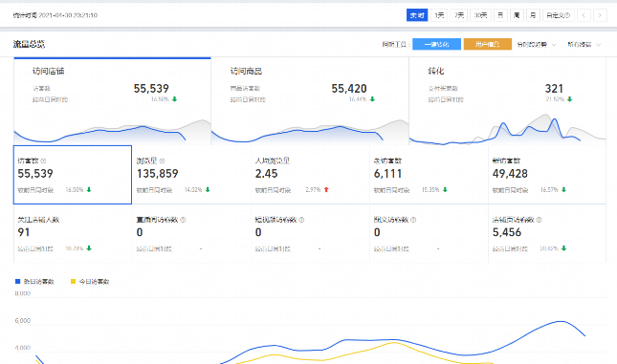This screenshot has height=364, width=617.
Task: Switch to the 1天 time range
Action: [x=439, y=15]
